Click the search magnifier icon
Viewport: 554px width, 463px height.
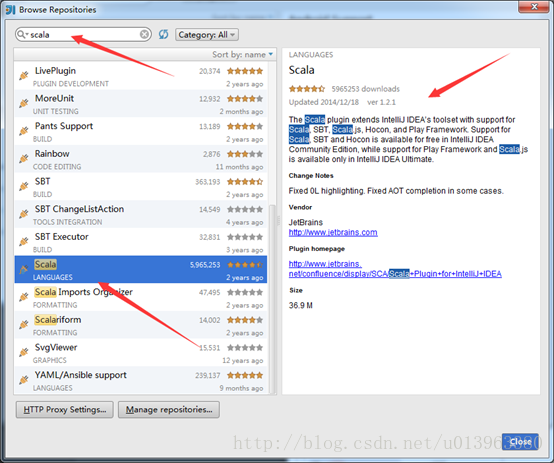pos(22,34)
